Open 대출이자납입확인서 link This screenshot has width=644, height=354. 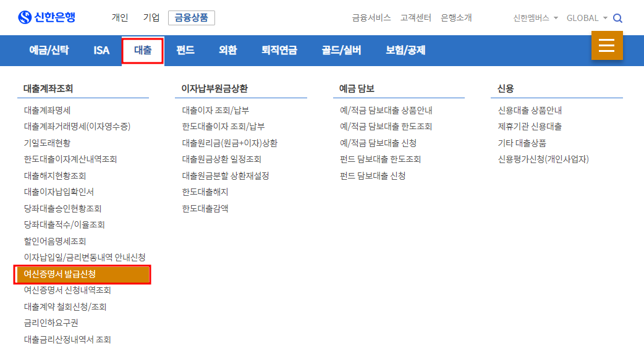pos(59,192)
